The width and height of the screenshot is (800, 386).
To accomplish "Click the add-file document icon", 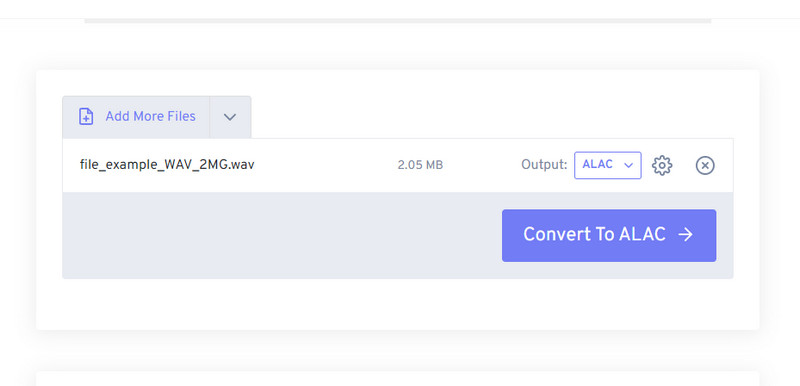I will coord(86,116).
